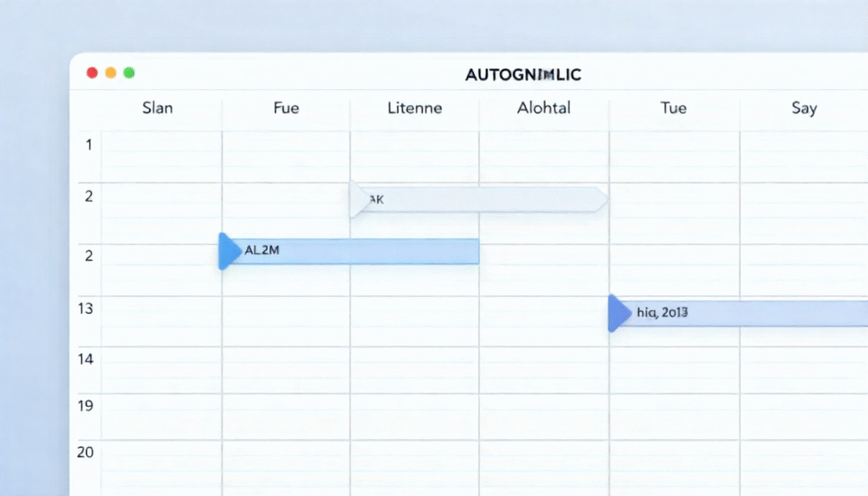Viewport: 868px width, 496px height.
Task: Select the Slan column header
Action: pyautogui.click(x=158, y=108)
